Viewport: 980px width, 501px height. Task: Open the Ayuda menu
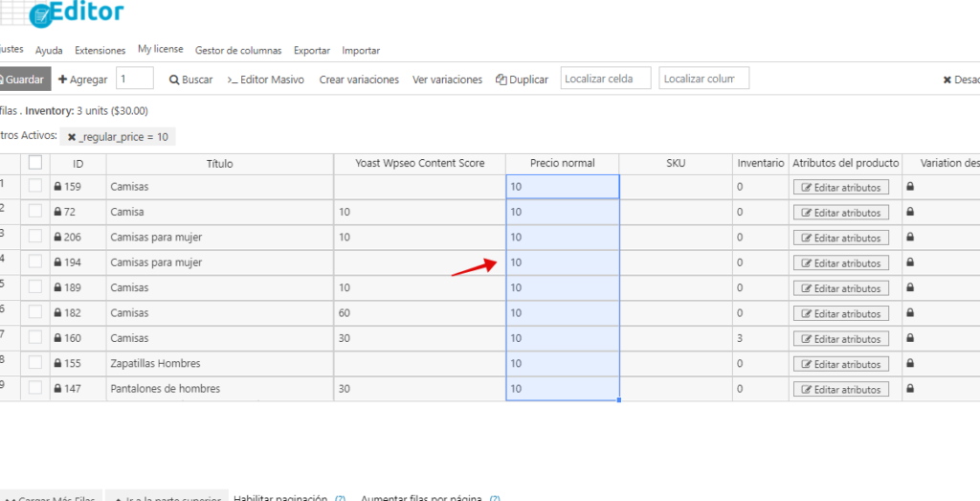click(49, 51)
